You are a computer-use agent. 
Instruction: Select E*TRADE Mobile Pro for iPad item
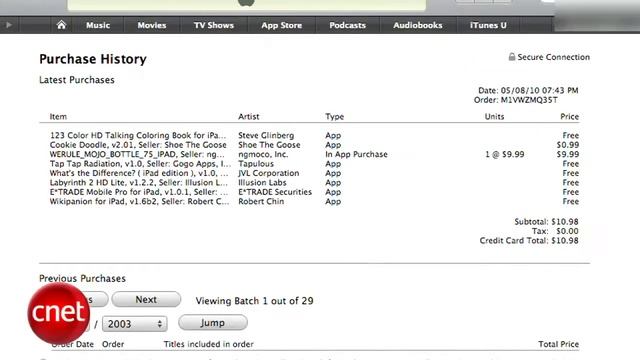tap(139, 192)
